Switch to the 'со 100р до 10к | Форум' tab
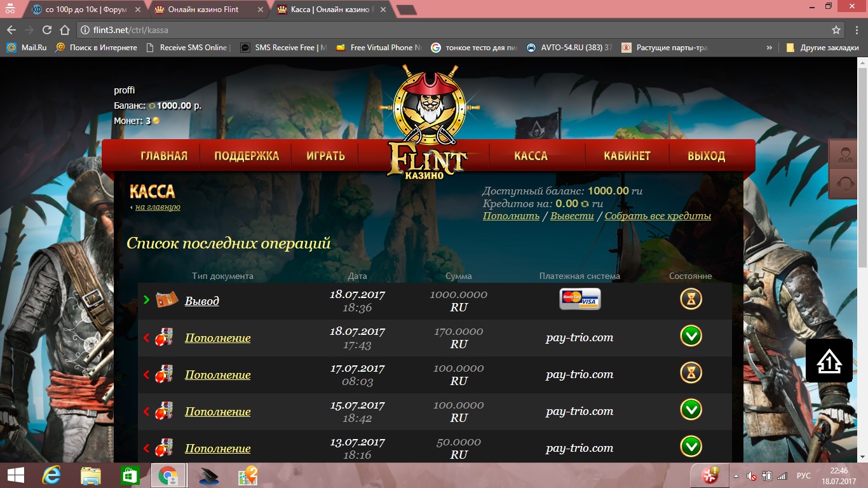868x488 pixels. tap(86, 10)
